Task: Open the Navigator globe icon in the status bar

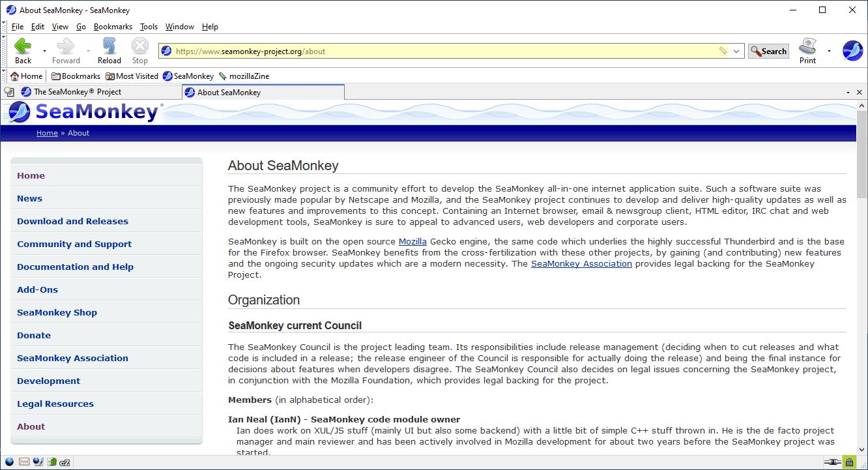Action: point(9,462)
